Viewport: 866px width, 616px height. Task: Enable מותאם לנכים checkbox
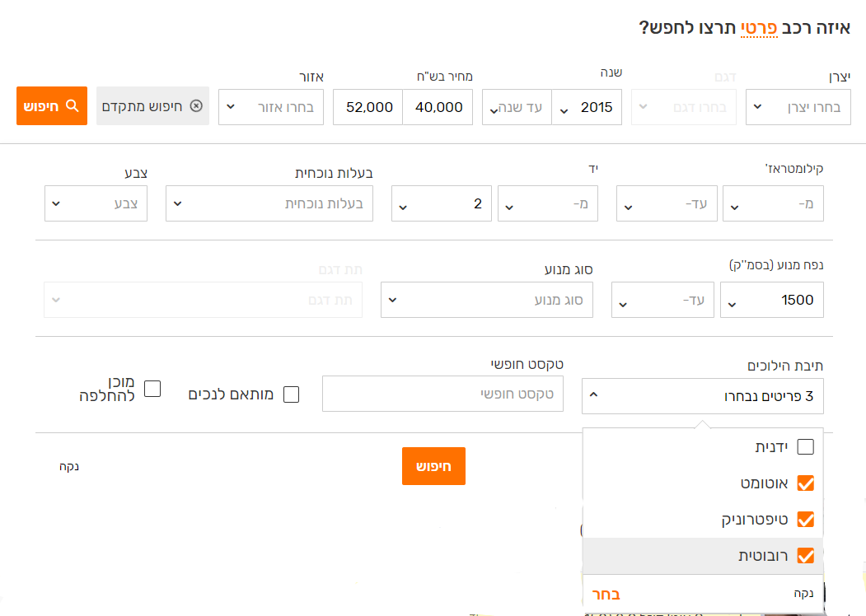tap(291, 394)
